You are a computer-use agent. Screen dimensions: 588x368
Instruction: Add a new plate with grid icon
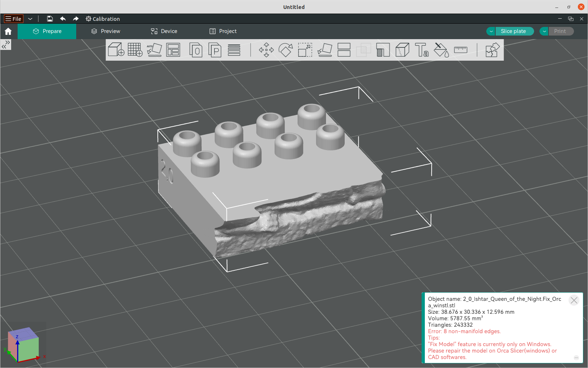point(135,50)
